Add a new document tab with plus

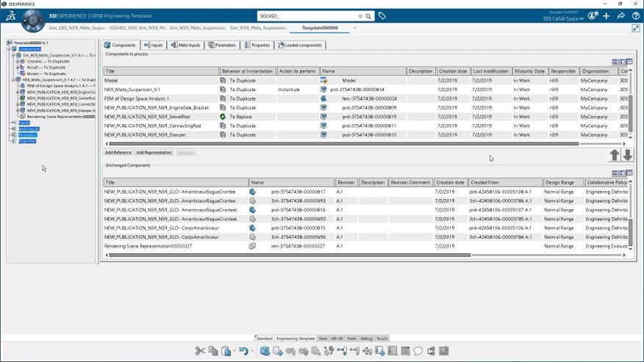click(x=355, y=28)
